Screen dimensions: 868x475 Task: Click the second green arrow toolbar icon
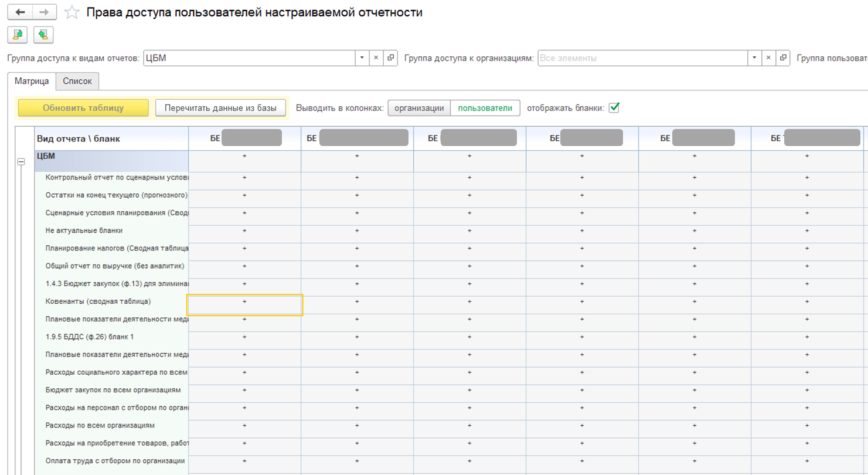(43, 35)
